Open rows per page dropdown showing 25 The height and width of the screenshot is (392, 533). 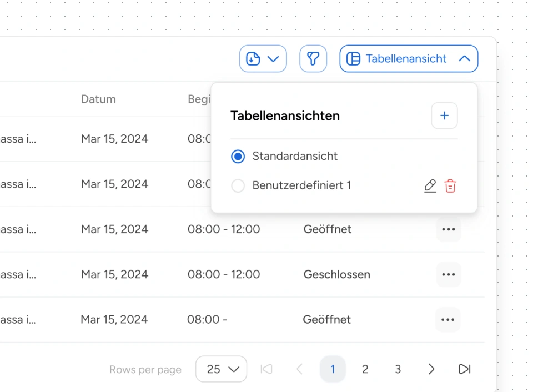click(222, 369)
